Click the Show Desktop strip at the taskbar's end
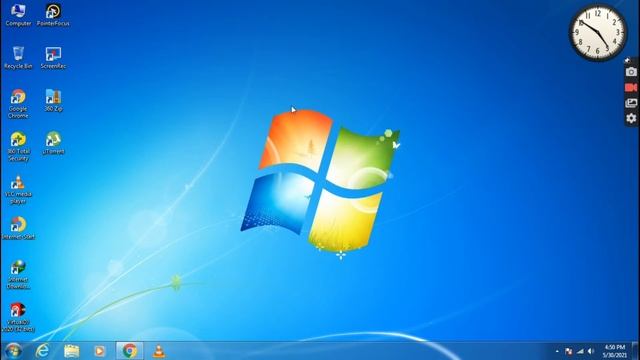Screen dimensions: 640x360 pyautogui.click(x=635, y=351)
